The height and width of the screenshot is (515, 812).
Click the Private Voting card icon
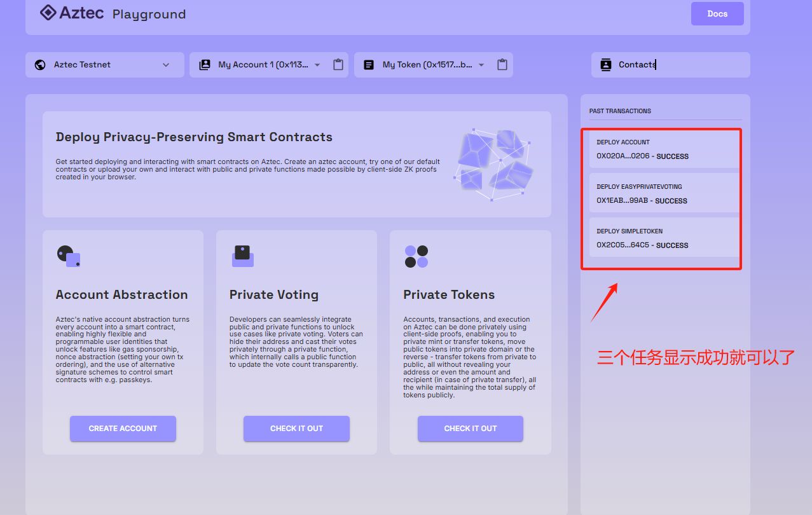242,256
